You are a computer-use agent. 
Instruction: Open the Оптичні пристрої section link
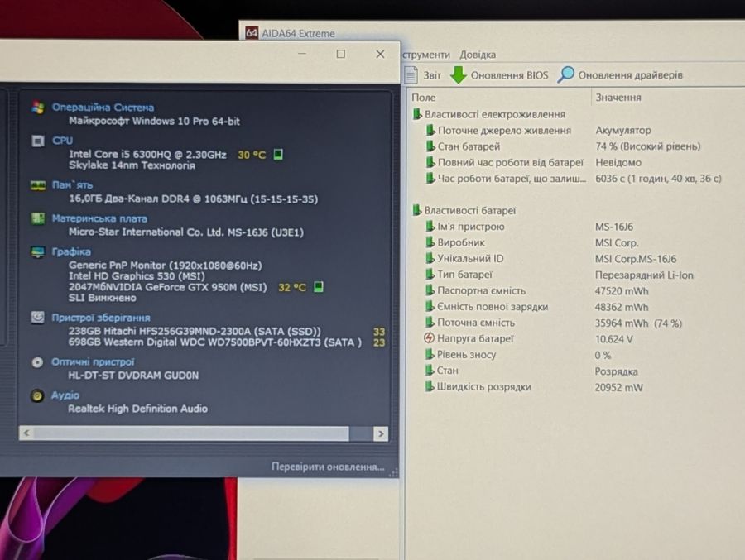tap(93, 362)
